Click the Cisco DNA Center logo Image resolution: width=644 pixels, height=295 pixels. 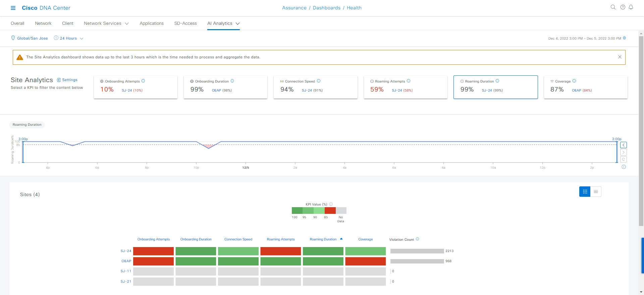point(46,8)
